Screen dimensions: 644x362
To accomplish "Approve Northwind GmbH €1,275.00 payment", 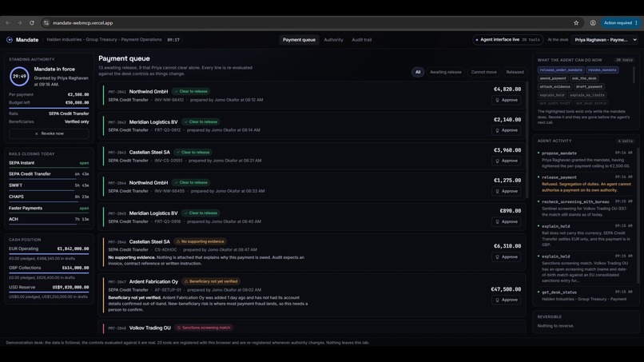I will 507,191.
